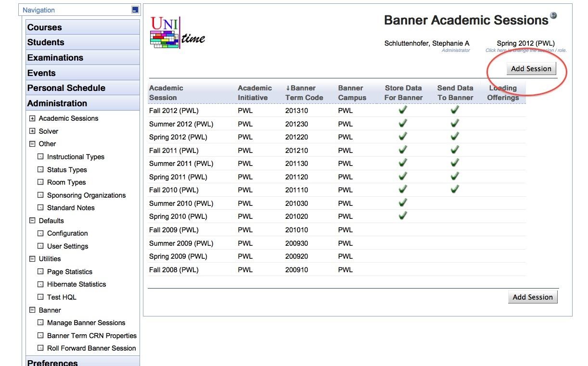
Task: Open Spring 2012 (PWL) row in table
Action: [337, 137]
